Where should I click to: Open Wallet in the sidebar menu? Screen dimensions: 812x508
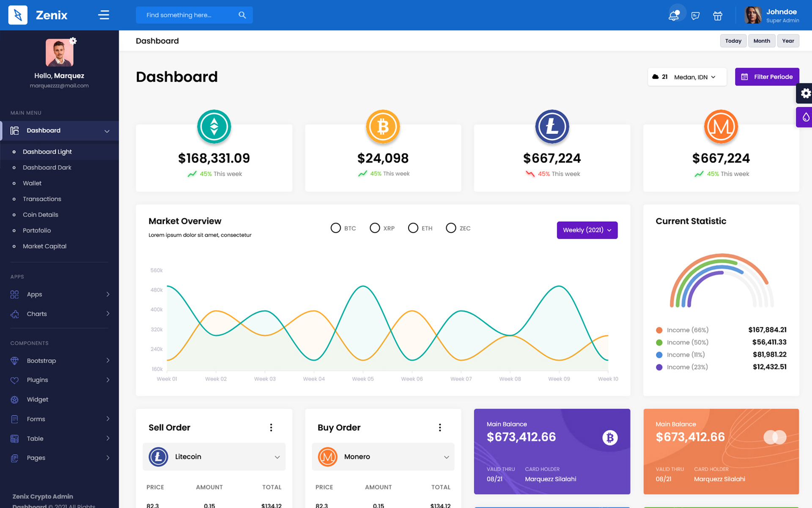tap(32, 183)
